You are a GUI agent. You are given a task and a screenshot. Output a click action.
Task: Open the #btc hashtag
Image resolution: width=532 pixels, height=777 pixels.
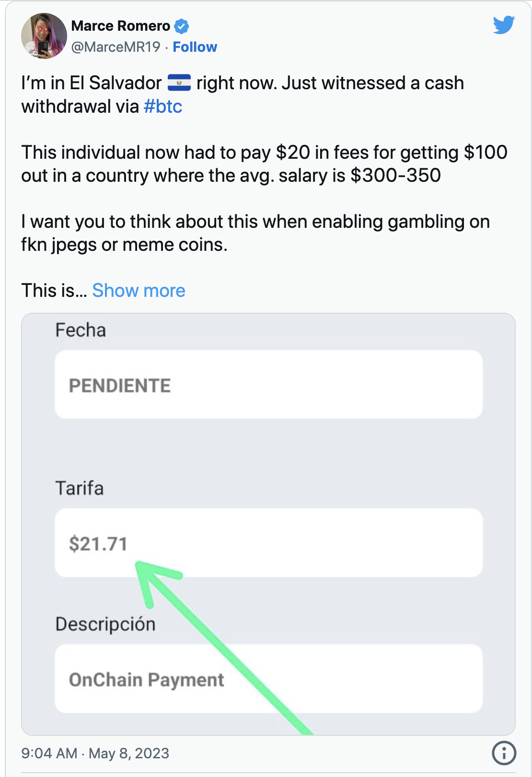click(163, 106)
